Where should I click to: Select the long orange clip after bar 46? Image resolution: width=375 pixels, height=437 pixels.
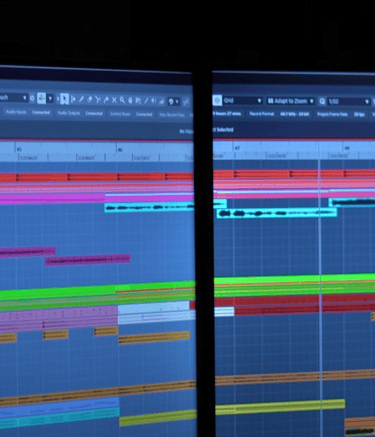(x=154, y=337)
